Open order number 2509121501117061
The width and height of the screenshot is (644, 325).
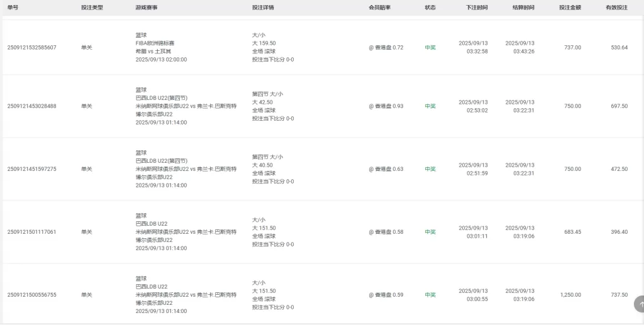tap(31, 232)
